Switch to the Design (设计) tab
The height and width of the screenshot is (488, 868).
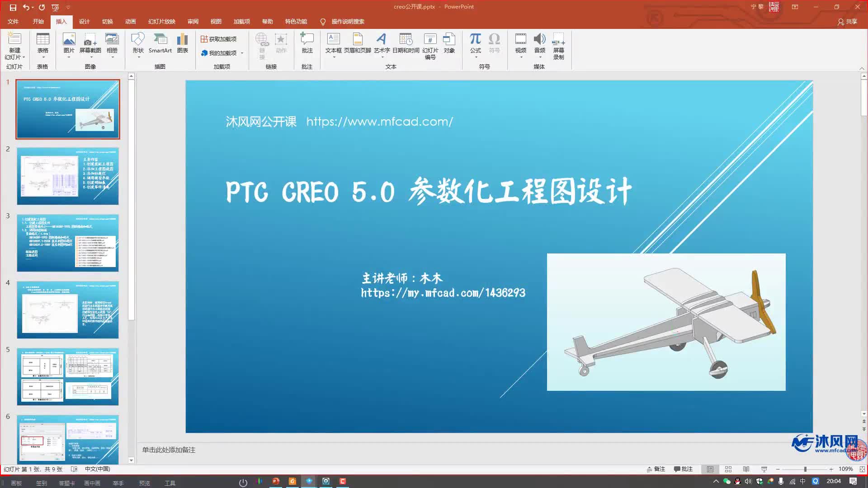(84, 21)
